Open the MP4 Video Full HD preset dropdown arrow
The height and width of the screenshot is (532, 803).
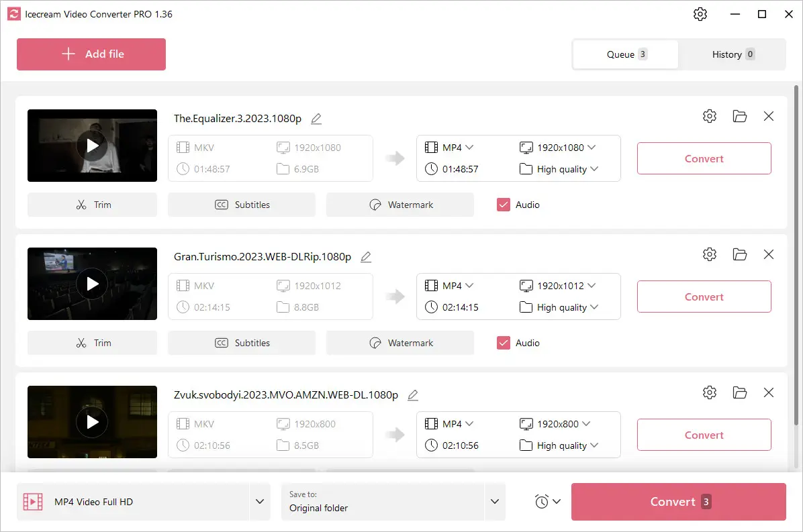tap(260, 501)
